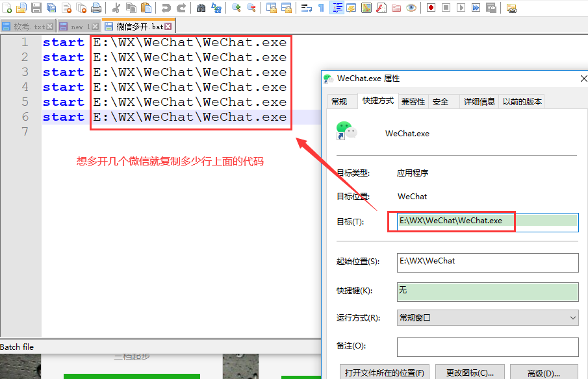Toggle word wrap
This screenshot has width=588, height=379.
307,8
